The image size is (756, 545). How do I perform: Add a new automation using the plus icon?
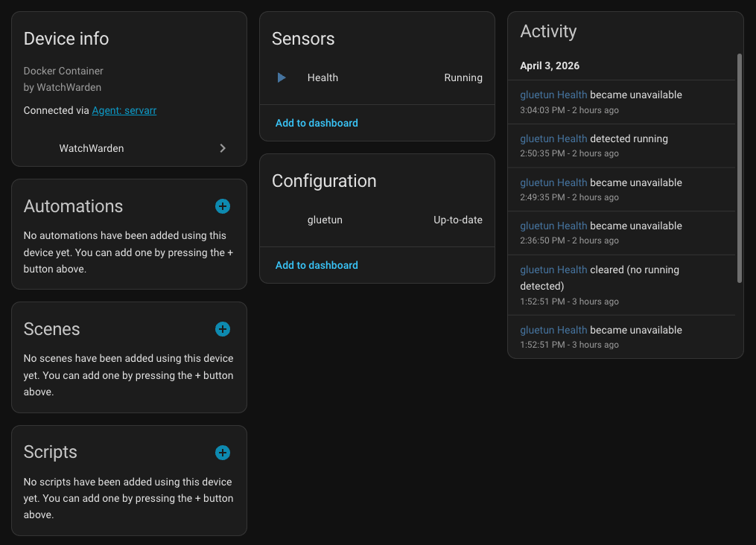point(222,206)
